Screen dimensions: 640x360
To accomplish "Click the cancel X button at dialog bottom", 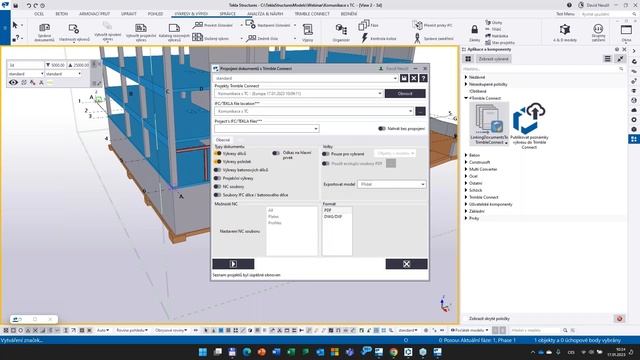I will pos(407,264).
